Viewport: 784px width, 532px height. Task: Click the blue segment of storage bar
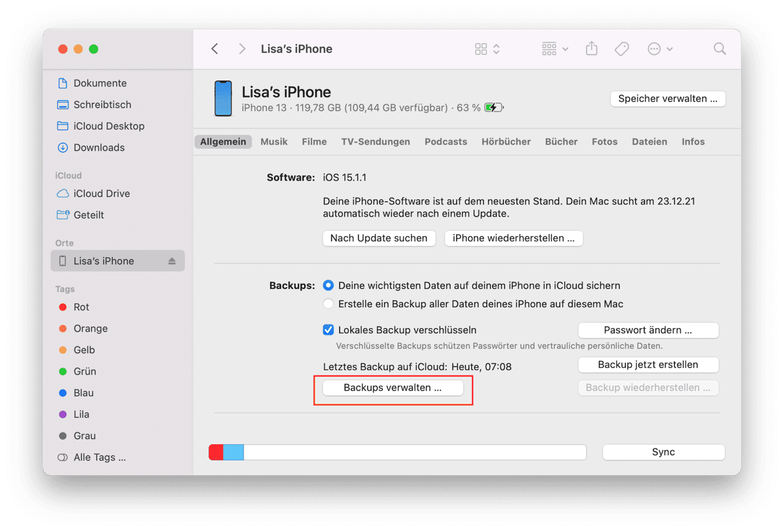[x=233, y=452]
